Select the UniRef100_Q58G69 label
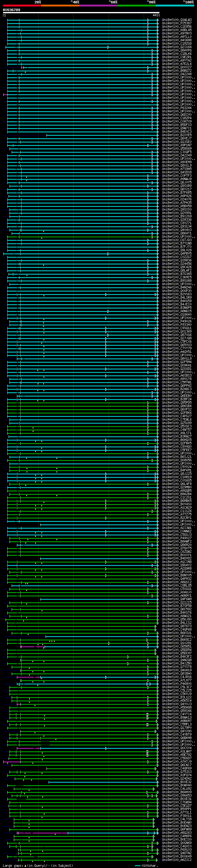This screenshot has width=197, height=868. click(177, 149)
